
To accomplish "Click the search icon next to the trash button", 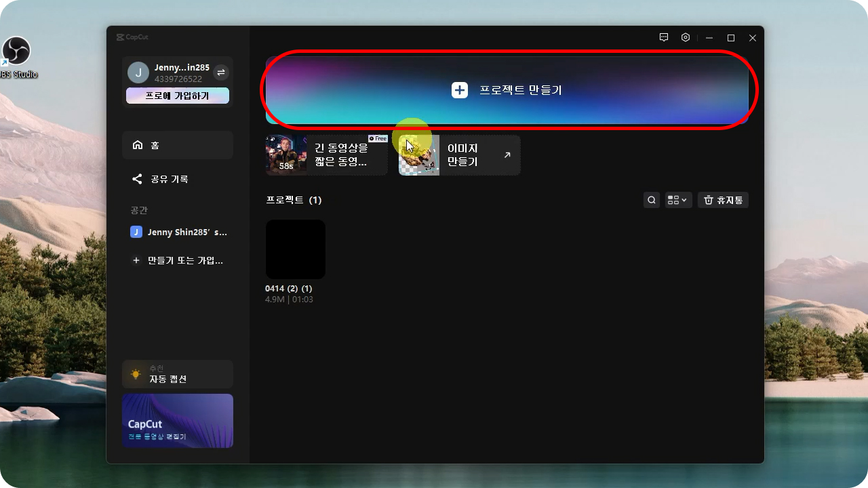I will click(x=652, y=200).
